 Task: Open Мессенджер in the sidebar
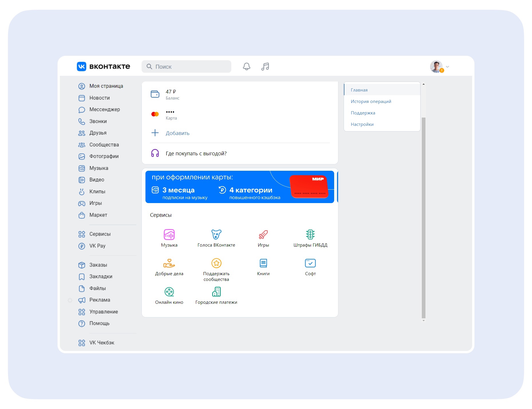[99, 110]
